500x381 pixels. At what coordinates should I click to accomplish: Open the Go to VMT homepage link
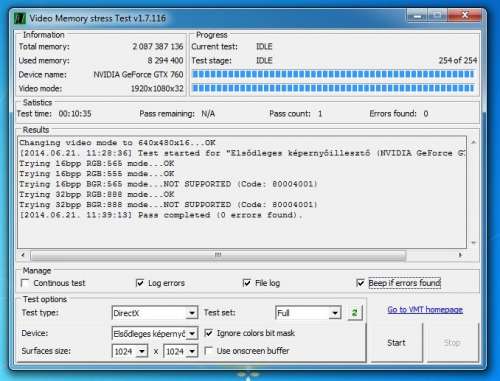coord(425,310)
